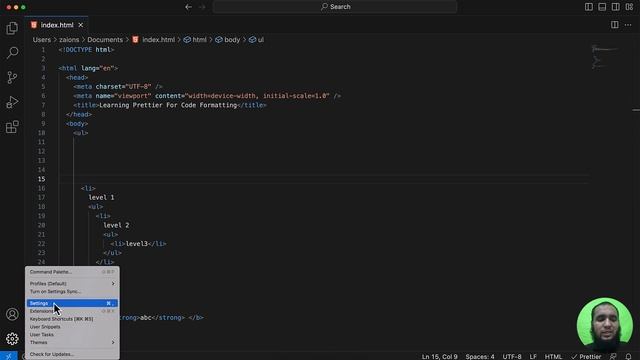Click Users in the breadcrumb
This screenshot has height=360, width=640.
point(42,40)
